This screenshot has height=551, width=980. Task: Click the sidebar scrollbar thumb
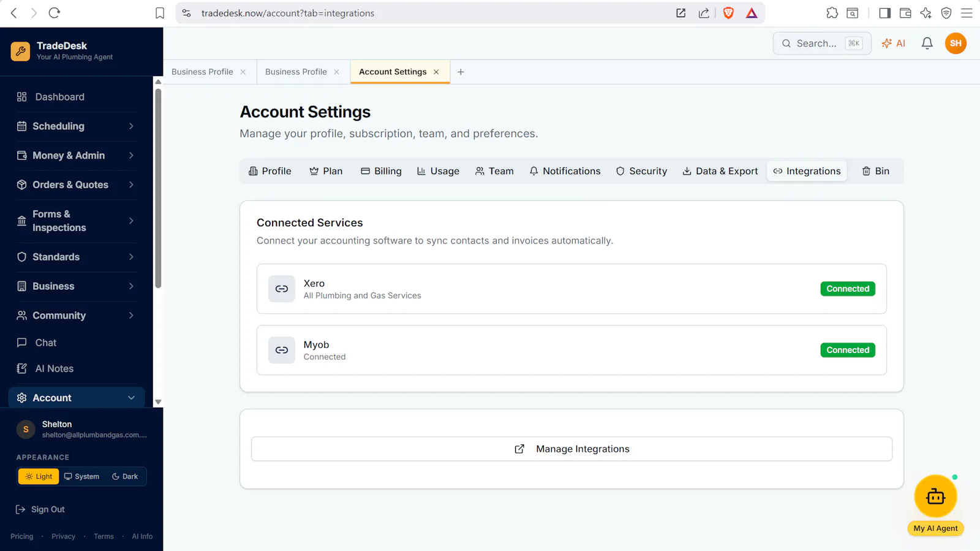tap(158, 188)
